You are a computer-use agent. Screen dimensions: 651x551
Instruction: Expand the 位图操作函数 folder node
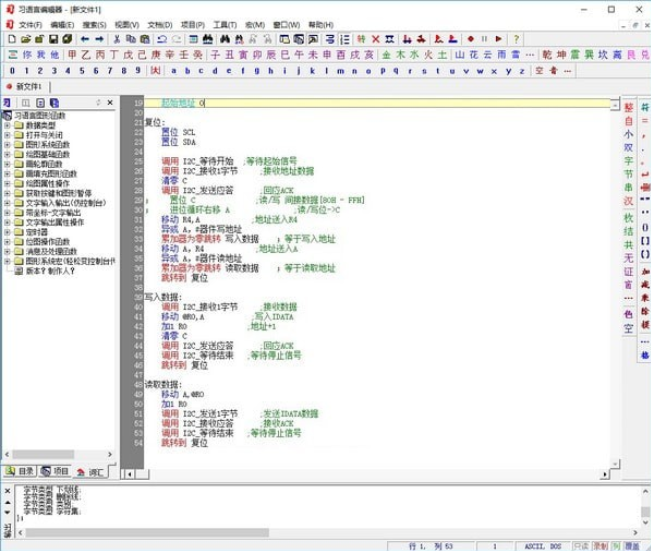click(x=7, y=242)
